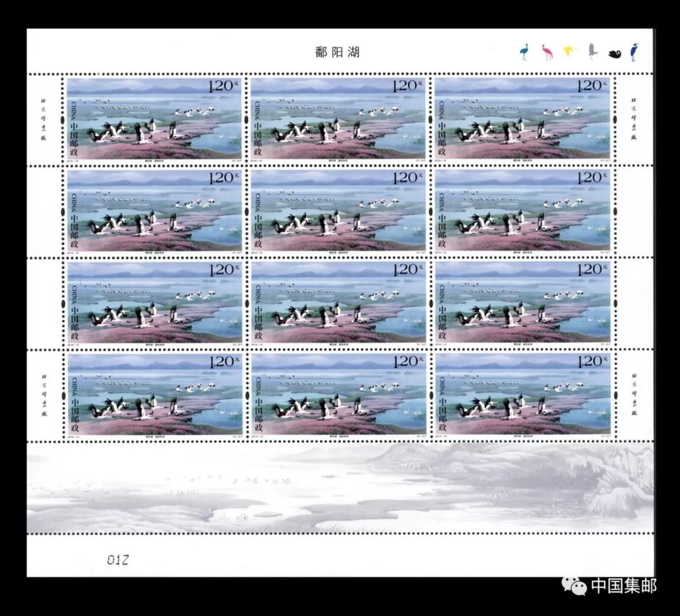Click the yellow flying bird icon
Viewport: 680px width, 616px height.
[x=569, y=50]
